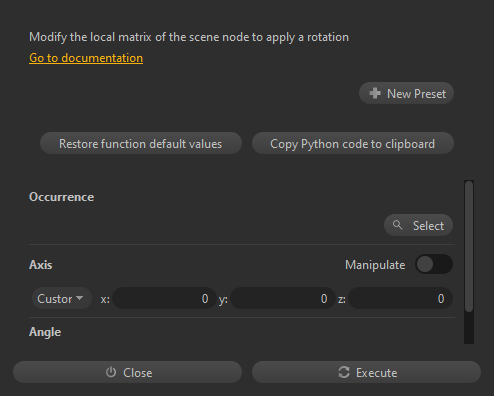Viewport: 494px width, 396px height.
Task: Click the plus icon for New Preset
Action: tap(375, 93)
